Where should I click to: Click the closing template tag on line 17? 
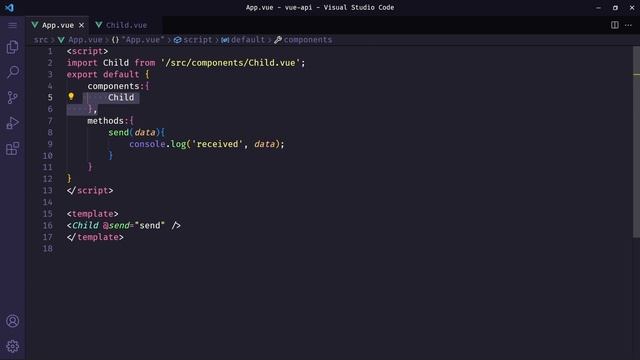pyautogui.click(x=95, y=237)
